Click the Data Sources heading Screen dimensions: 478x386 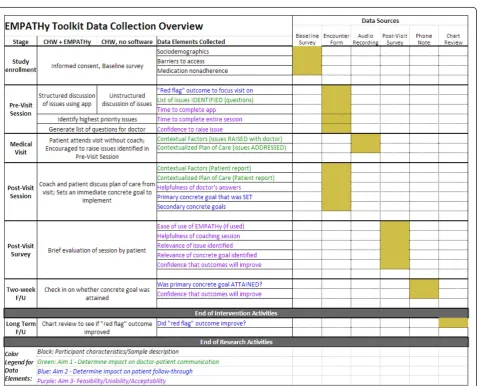pyautogui.click(x=380, y=21)
